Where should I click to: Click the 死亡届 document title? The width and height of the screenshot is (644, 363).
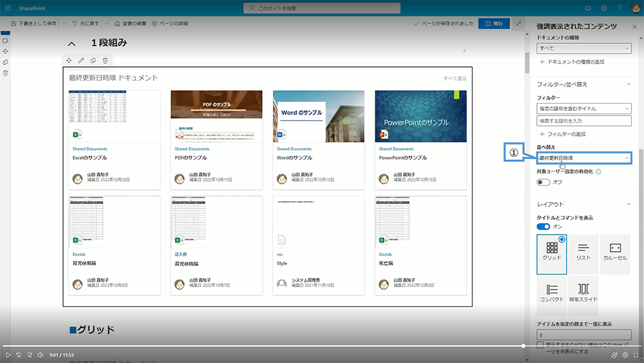[386, 263]
